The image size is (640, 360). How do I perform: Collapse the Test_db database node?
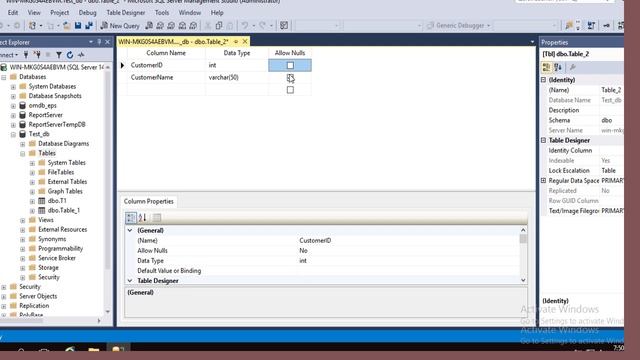click(13, 134)
